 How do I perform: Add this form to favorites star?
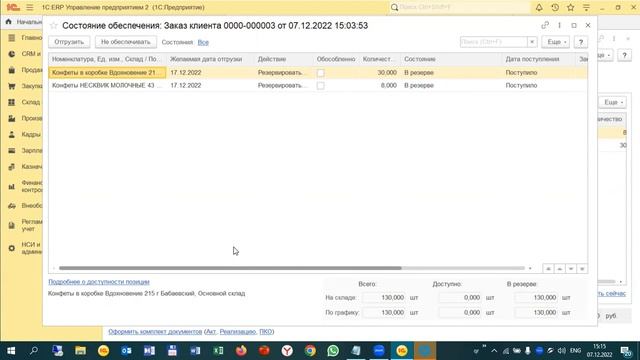click(x=53, y=26)
